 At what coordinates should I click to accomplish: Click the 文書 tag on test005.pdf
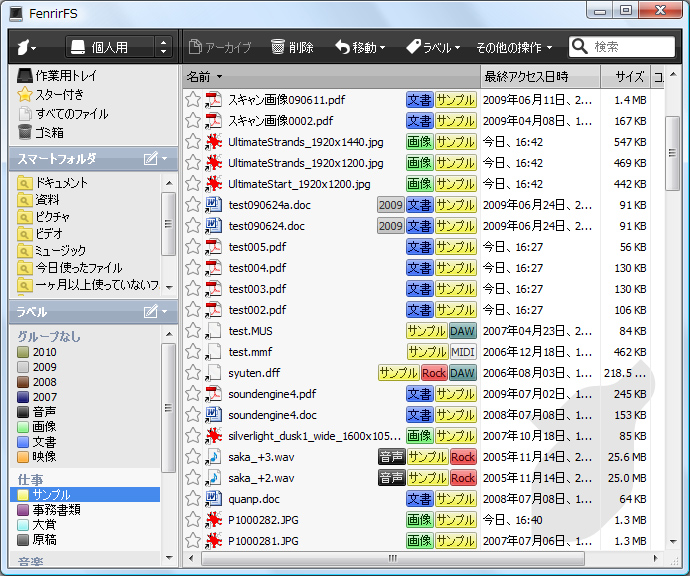(x=420, y=247)
